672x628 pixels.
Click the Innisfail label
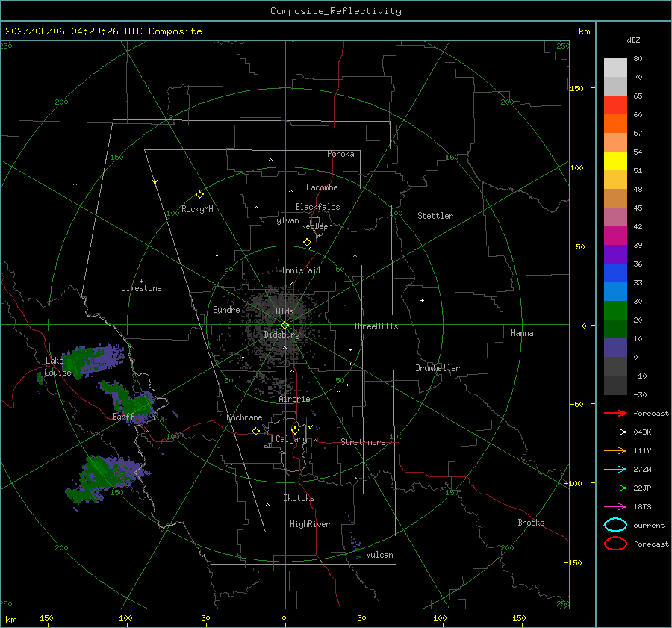pos(301,270)
